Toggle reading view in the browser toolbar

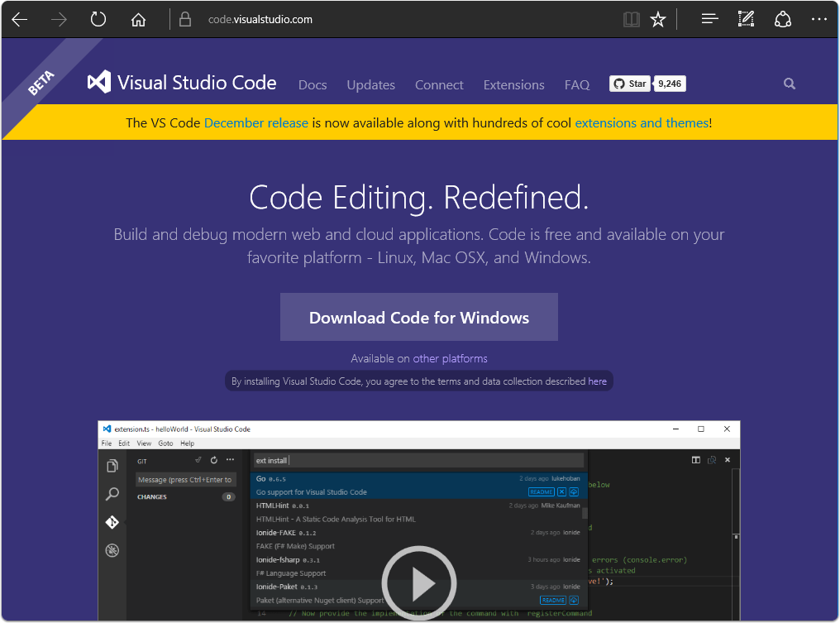(631, 18)
